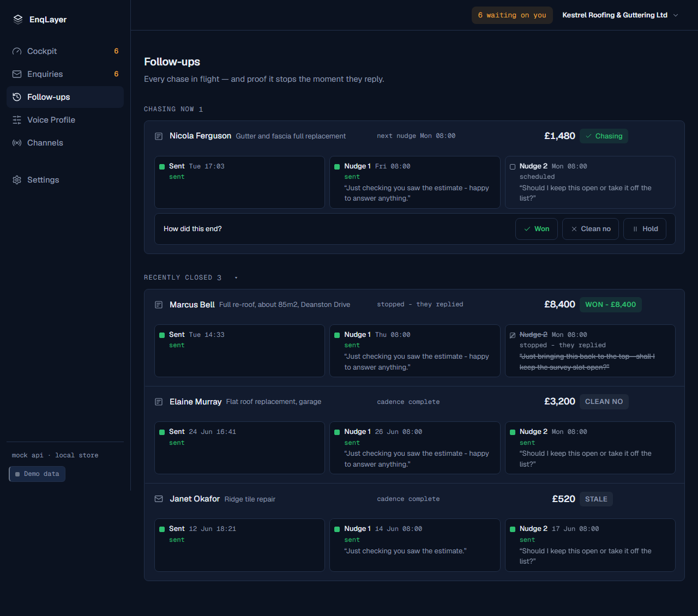Put Nicola Ferguson's chase on Hold
The width and height of the screenshot is (698, 616).
[x=645, y=229]
